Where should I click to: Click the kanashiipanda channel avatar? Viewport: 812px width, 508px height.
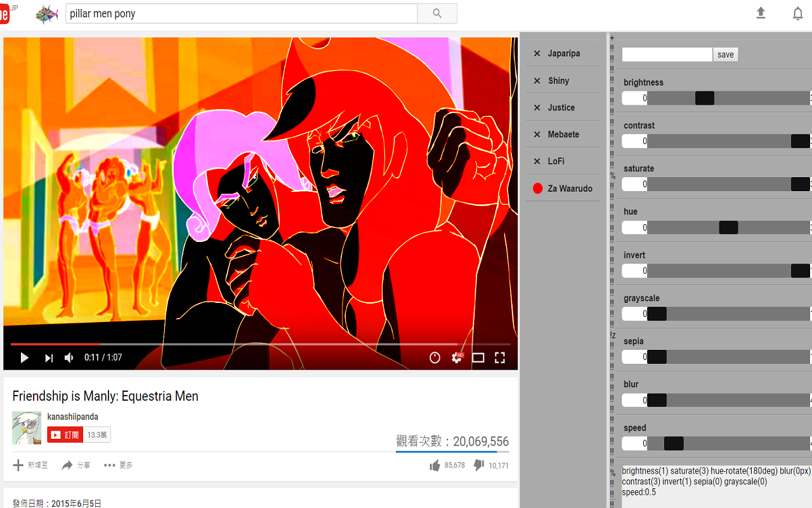pyautogui.click(x=27, y=428)
